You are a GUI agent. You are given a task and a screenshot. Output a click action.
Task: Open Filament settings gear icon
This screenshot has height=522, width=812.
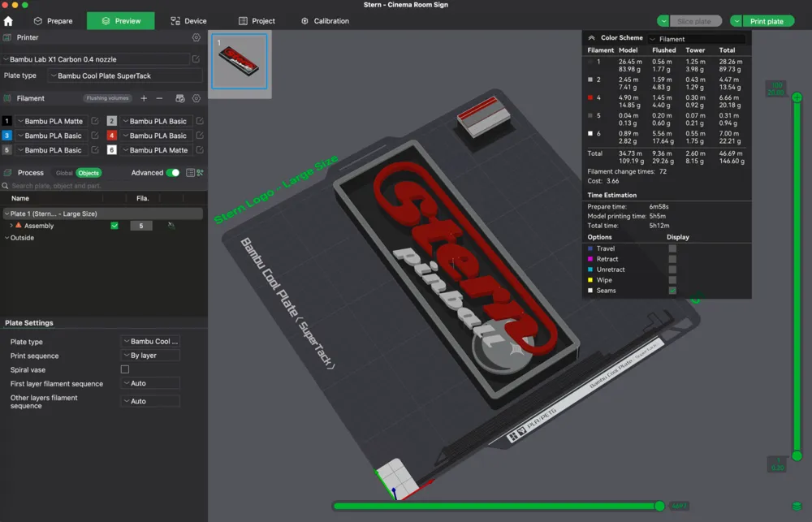(x=197, y=98)
